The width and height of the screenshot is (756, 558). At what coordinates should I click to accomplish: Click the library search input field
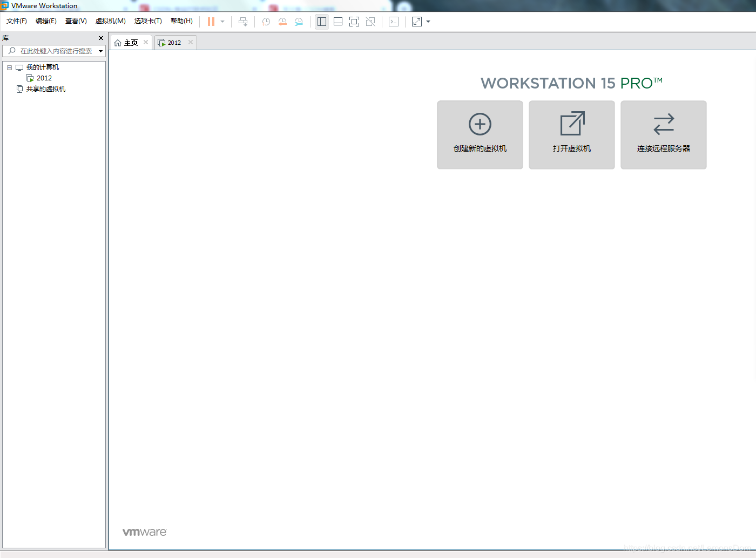point(55,51)
